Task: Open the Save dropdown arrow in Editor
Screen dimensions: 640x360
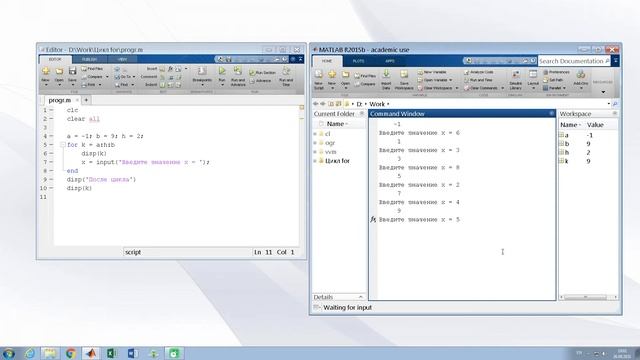Action: pyautogui.click(x=73, y=84)
